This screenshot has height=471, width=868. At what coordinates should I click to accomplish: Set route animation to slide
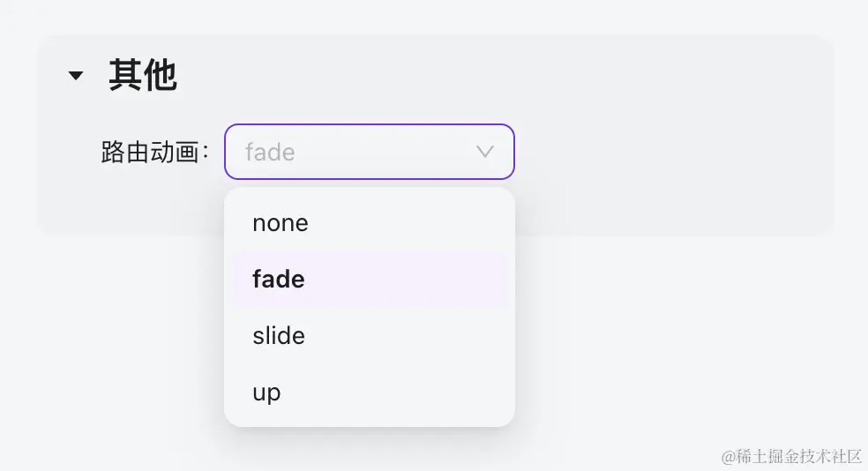(279, 336)
